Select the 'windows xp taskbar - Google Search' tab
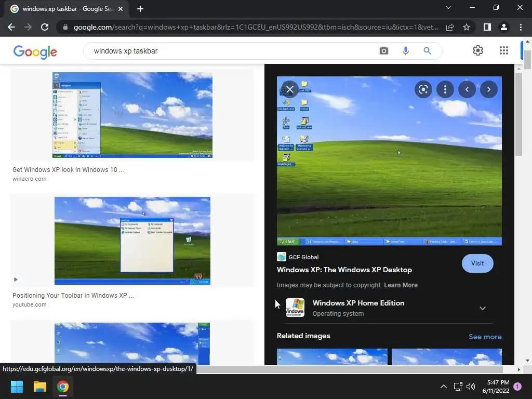 66,9
